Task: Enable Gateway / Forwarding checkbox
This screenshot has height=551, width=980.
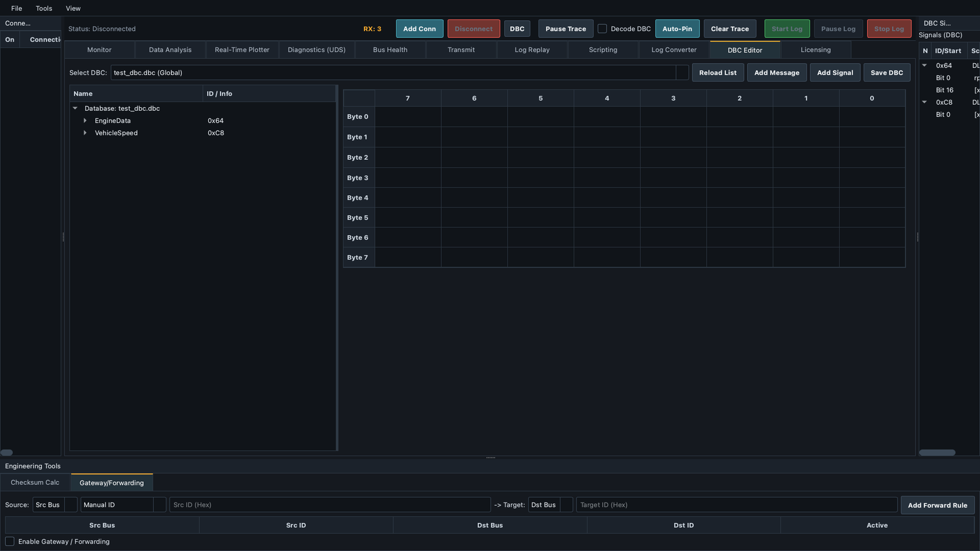Action: coord(10,541)
